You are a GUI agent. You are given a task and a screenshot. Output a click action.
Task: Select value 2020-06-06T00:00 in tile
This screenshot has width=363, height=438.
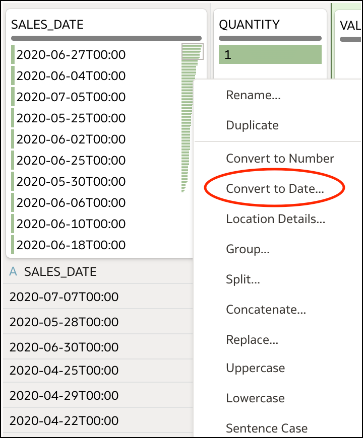(71, 202)
